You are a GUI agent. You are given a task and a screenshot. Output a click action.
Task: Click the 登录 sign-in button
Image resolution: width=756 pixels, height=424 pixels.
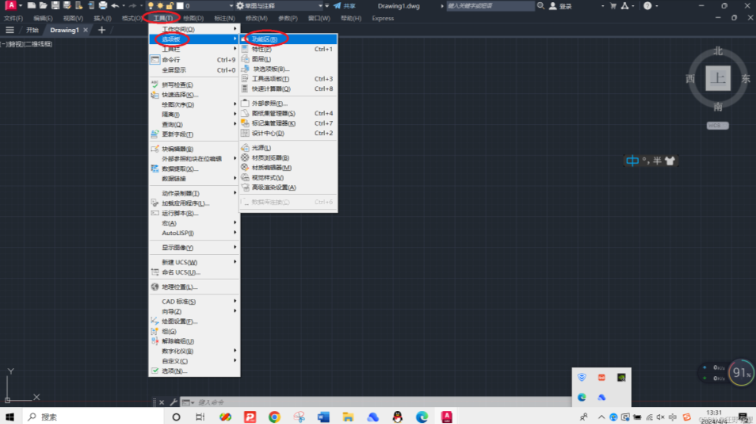pos(565,6)
